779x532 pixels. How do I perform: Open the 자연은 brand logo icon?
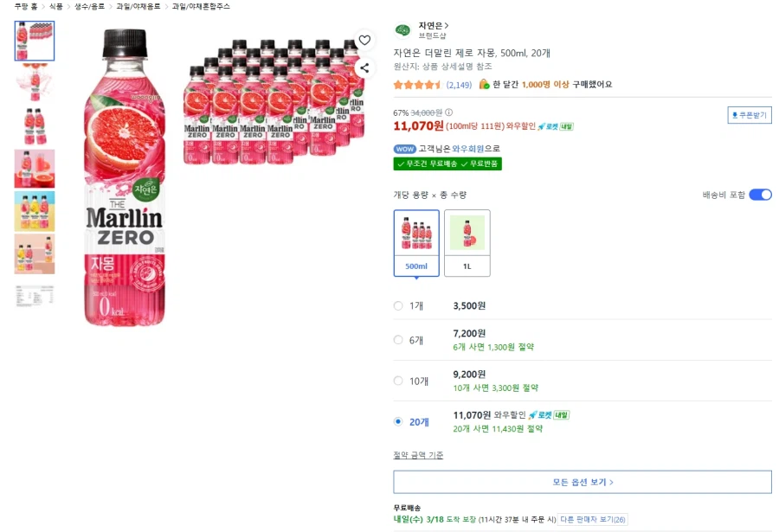point(402,29)
